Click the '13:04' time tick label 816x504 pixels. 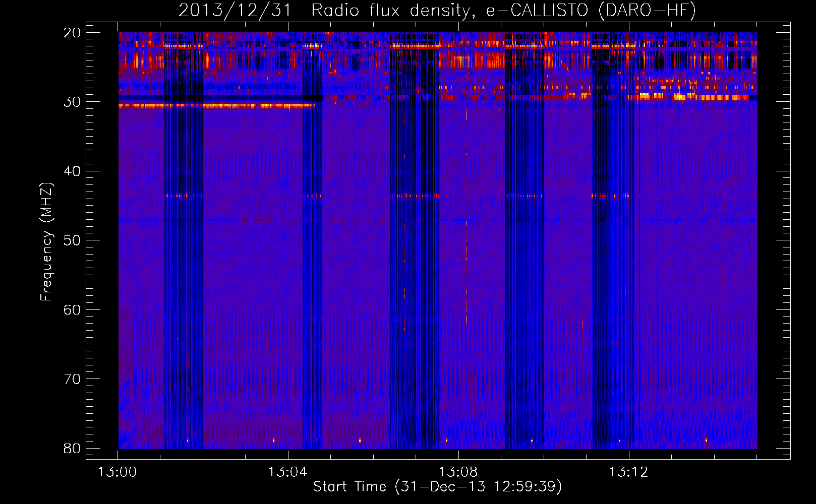[x=287, y=472]
